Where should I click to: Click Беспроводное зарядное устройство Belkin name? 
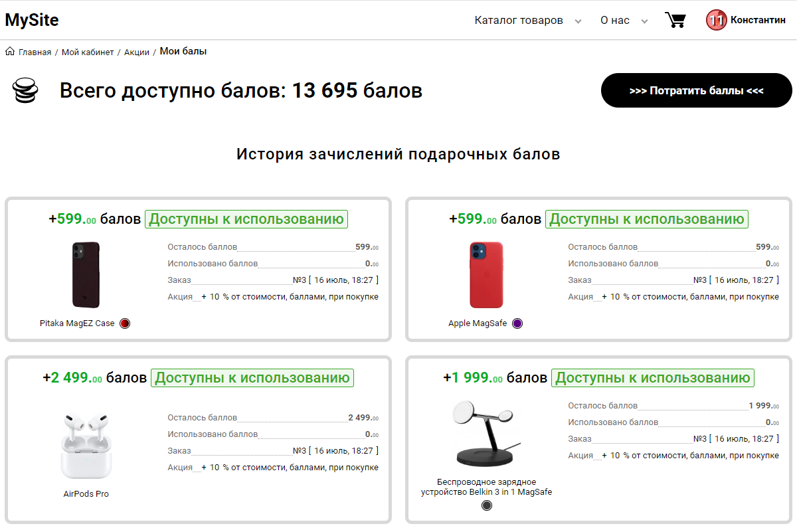coord(486,487)
